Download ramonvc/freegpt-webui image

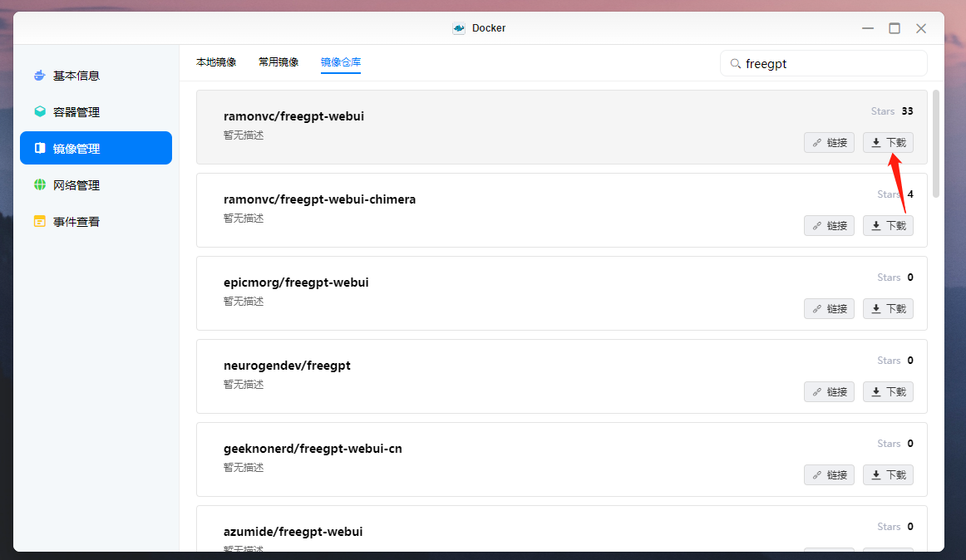point(888,143)
